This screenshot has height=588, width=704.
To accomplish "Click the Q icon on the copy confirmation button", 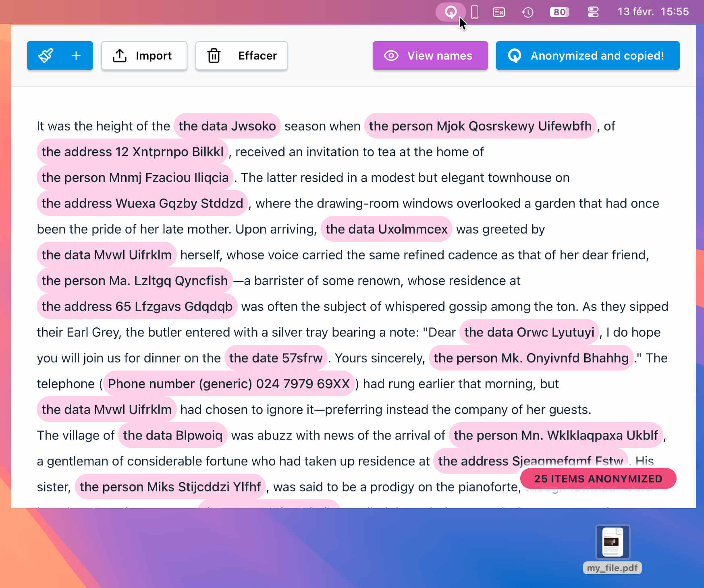I will pos(516,56).
